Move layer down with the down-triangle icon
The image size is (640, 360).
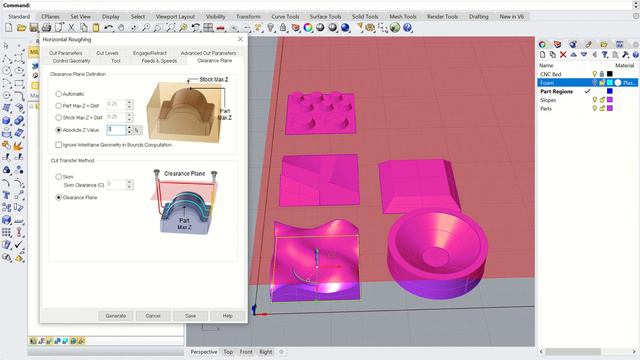point(584,55)
